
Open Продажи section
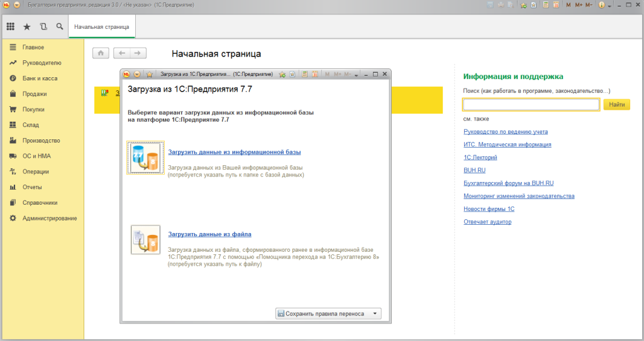pyautogui.click(x=35, y=94)
